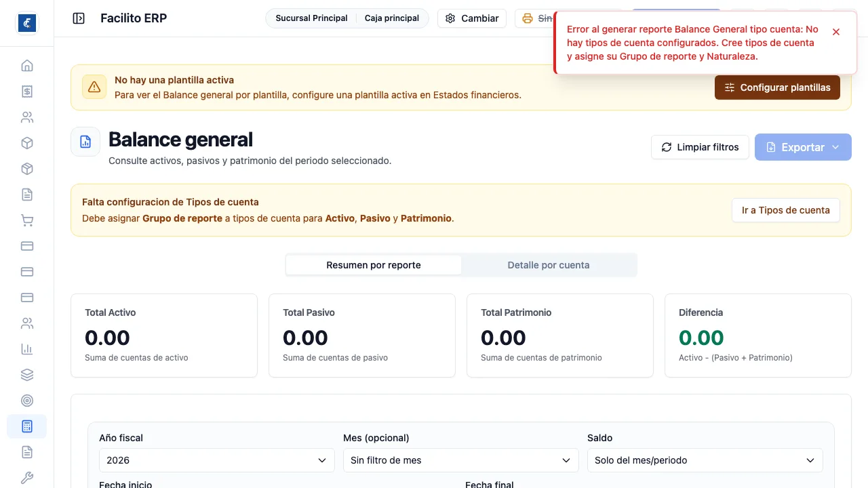Click the yellow warning triangle icon

tap(94, 87)
